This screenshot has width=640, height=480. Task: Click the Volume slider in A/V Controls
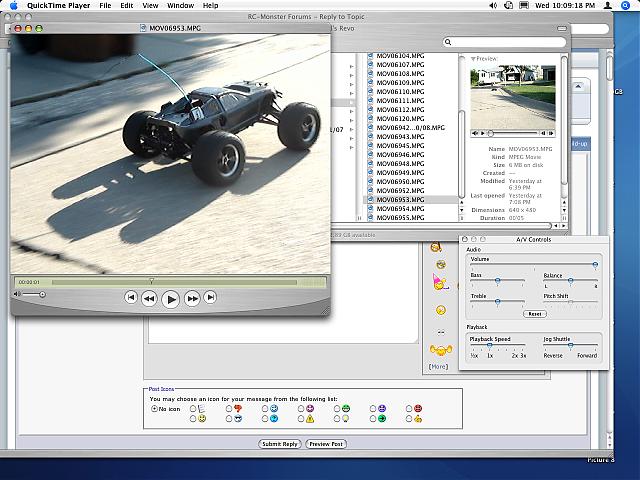point(534,265)
